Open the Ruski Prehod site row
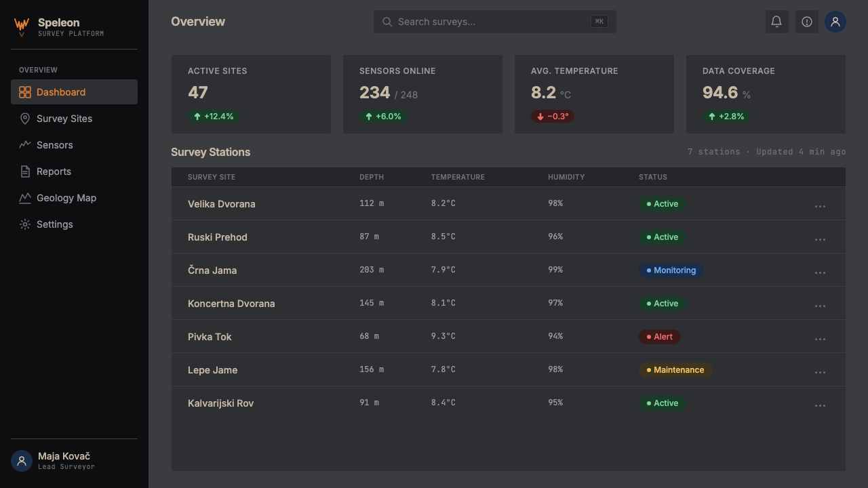This screenshot has width=868, height=488. pos(509,237)
